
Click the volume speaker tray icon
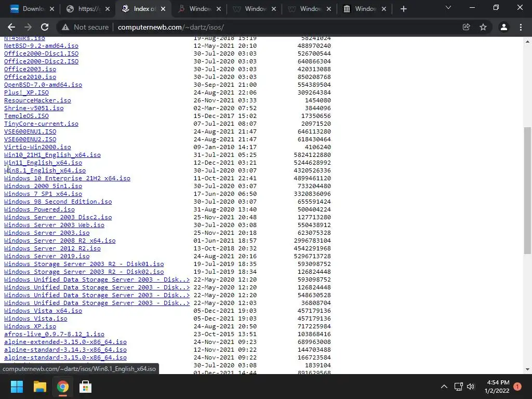click(x=471, y=387)
